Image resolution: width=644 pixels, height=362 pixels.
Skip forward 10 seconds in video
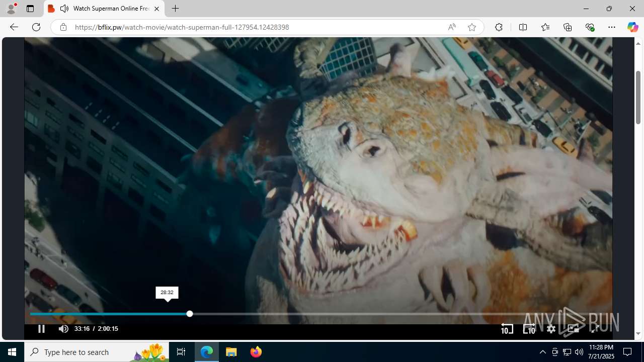point(529,329)
